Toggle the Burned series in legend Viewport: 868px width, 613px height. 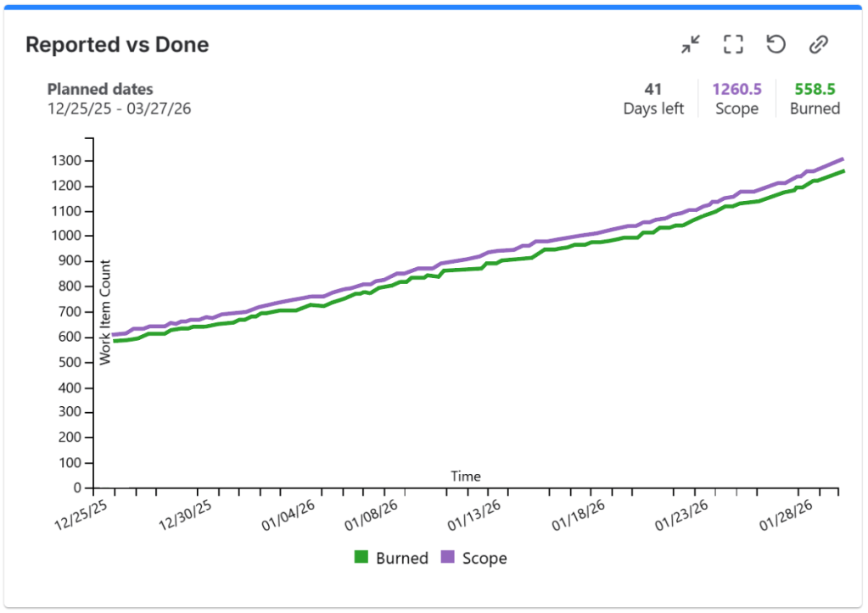[x=401, y=558]
